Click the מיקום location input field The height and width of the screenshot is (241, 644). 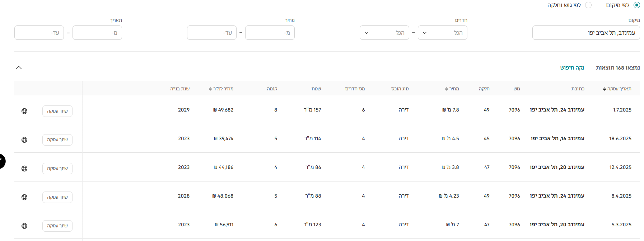point(586,33)
